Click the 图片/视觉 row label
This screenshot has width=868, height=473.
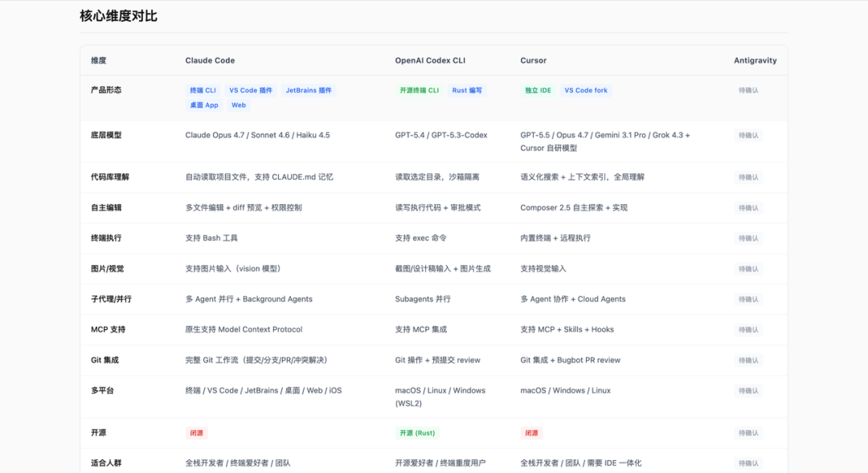[x=108, y=269]
